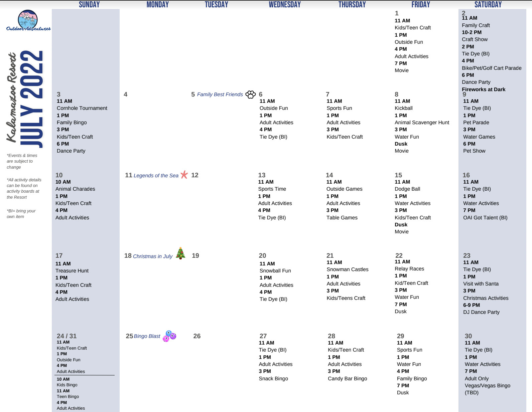Click the Family Best Friends theme label
The height and width of the screenshot is (412, 532).
coord(220,94)
